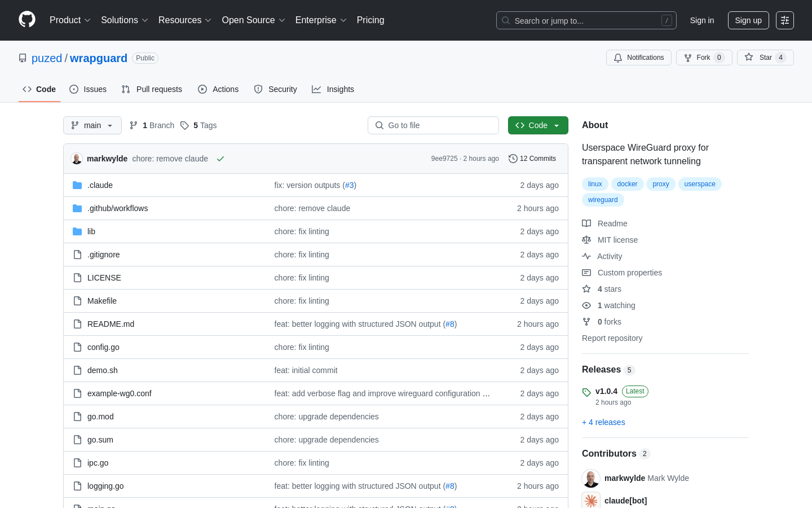
Task: Fork the wrapguard repository
Action: 704,58
